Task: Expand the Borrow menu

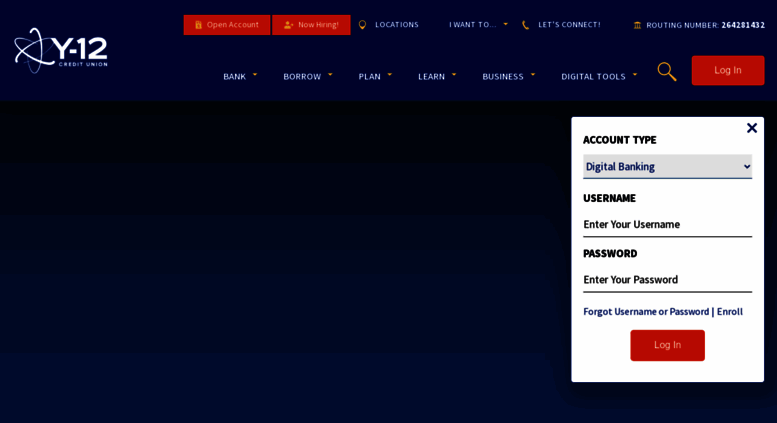Action: click(x=308, y=76)
